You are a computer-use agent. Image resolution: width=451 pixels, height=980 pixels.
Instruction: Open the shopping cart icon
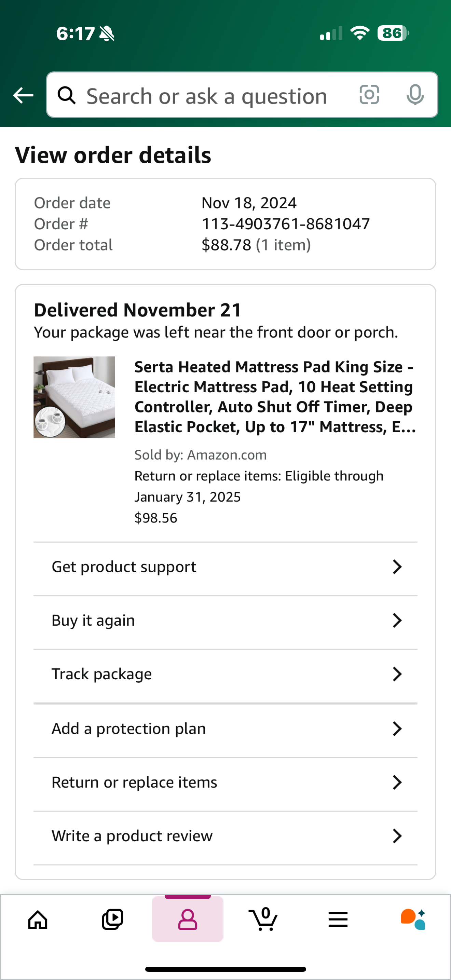pos(263,919)
